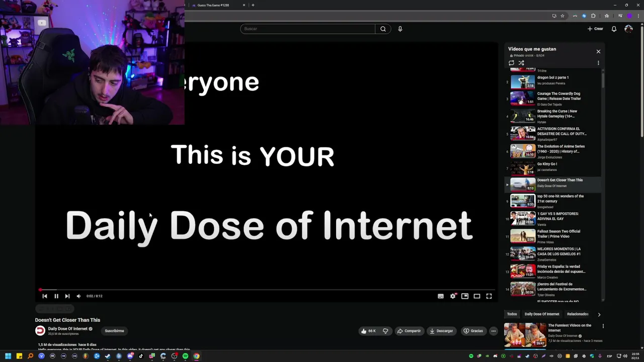Viewport: 644px width, 362px height.
Task: Open Steam from the taskbar
Action: 108,356
